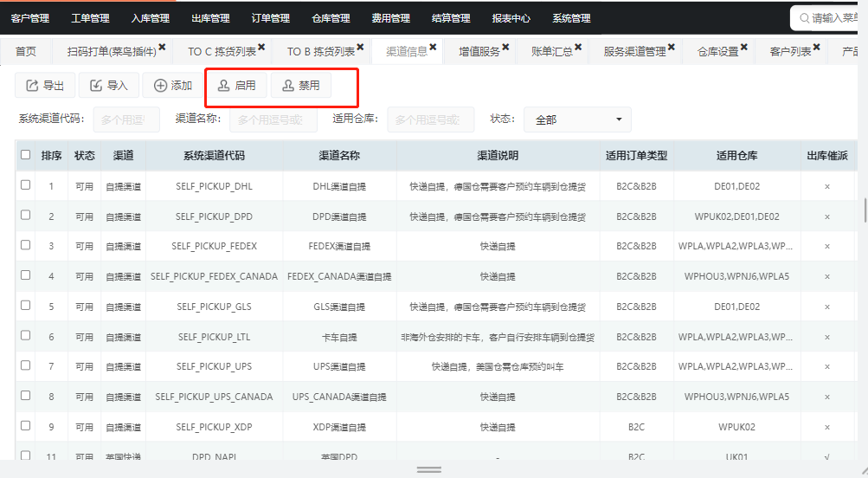Check the SELF_PICKUP_UPS_CANADA row checkbox
This screenshot has width=868, height=478.
point(25,395)
